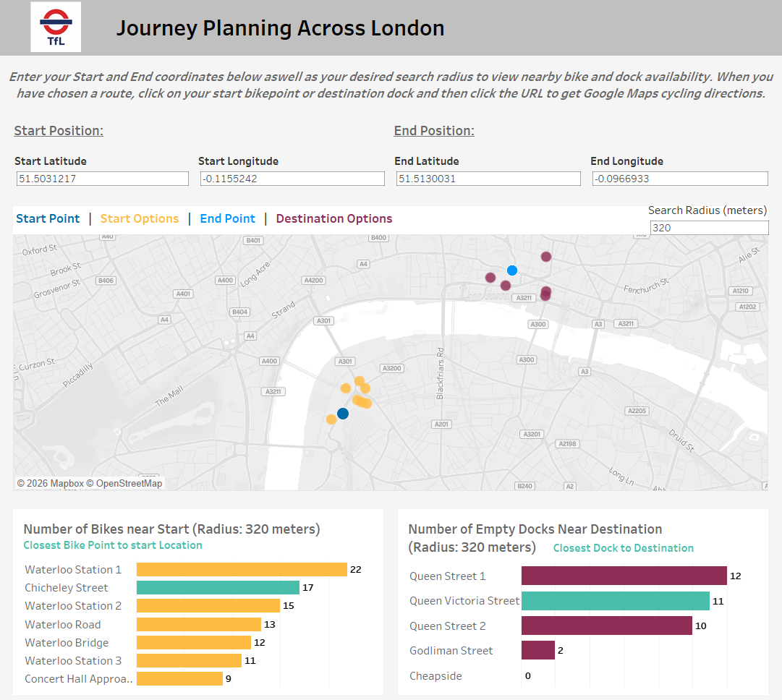The height and width of the screenshot is (700, 782).
Task: Focus the End Latitude input field
Action: tap(488, 179)
